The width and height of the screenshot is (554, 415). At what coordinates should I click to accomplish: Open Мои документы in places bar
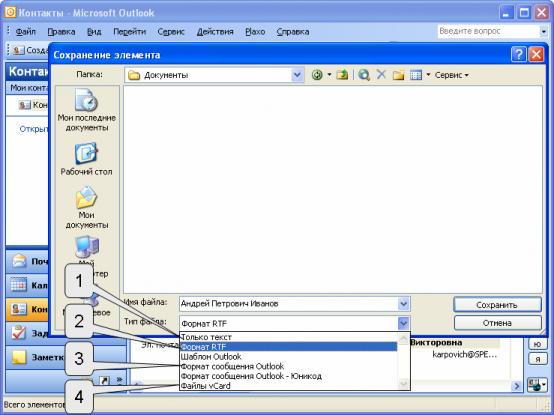coord(87,208)
